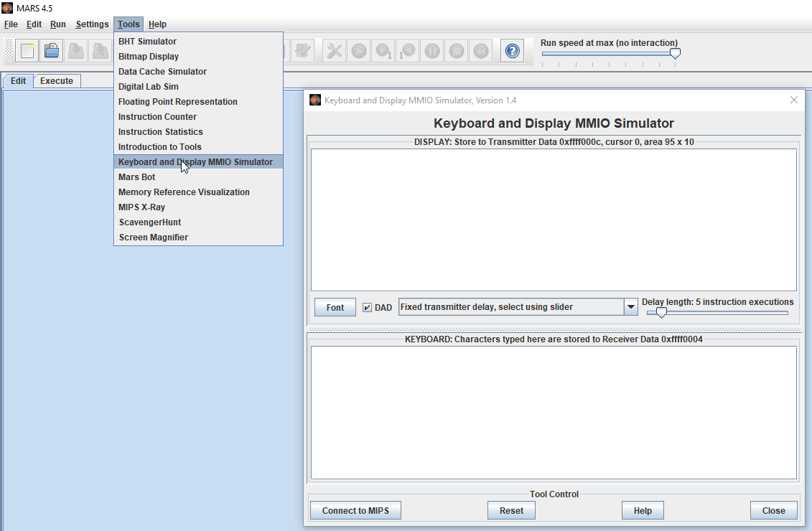
Task: Click the Assemble wrench-and-screwdriver icon
Action: point(335,51)
